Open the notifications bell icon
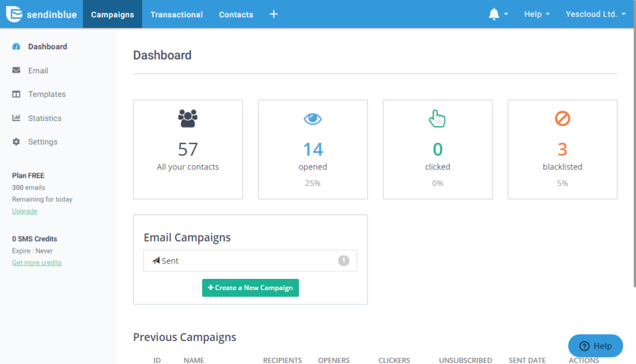Screen dimensions: 636x364 click(x=494, y=14)
